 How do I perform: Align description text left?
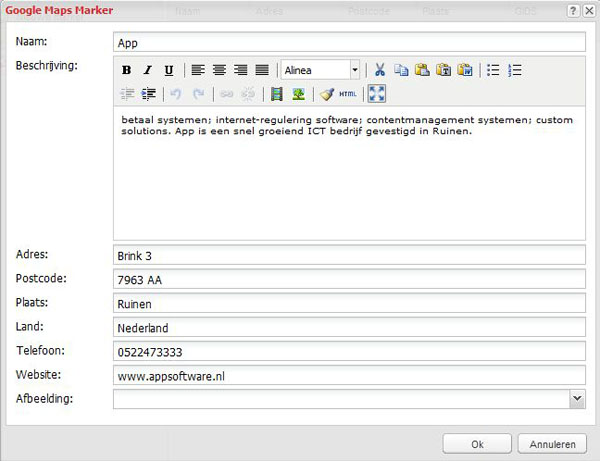coord(198,70)
